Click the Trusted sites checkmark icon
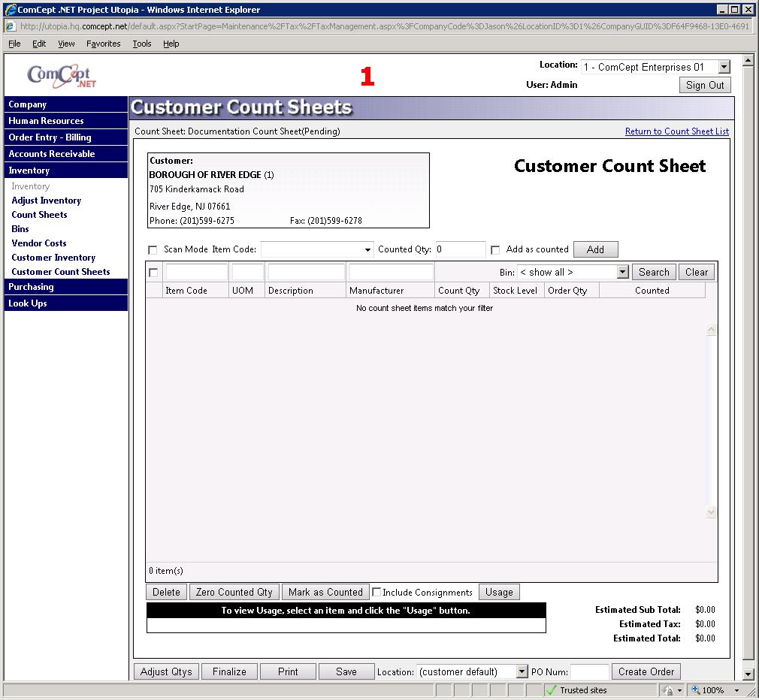Viewport: 759px width, 700px height. [x=551, y=690]
